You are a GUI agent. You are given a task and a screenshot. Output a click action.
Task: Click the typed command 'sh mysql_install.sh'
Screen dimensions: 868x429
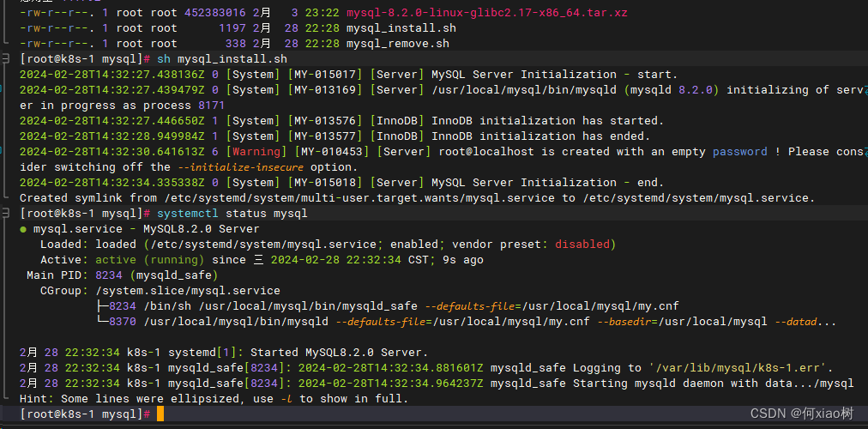(x=222, y=58)
